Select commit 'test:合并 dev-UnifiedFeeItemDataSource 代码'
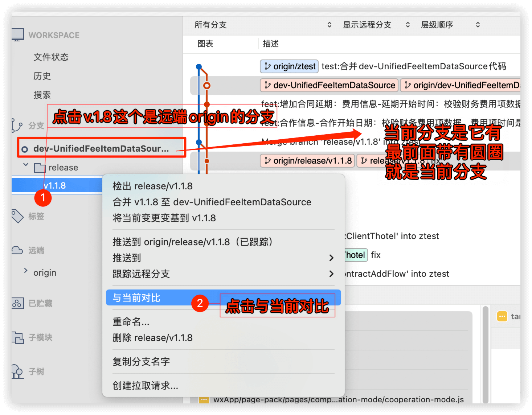532x415 pixels. pos(414,66)
